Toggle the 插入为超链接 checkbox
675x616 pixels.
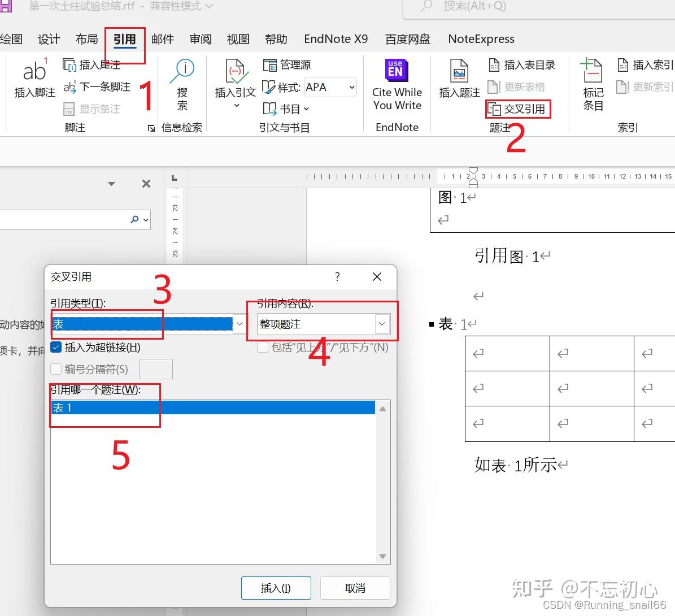coord(55,347)
